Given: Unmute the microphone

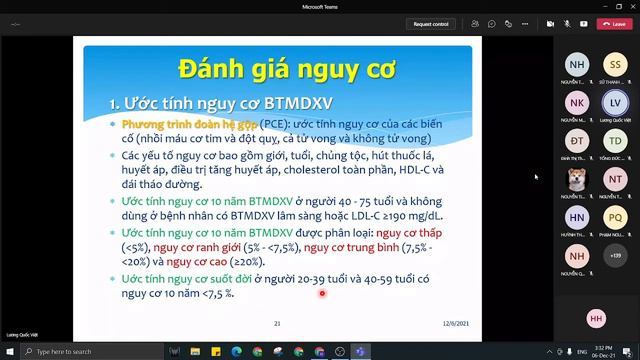Looking at the screenshot, I should [x=567, y=24].
